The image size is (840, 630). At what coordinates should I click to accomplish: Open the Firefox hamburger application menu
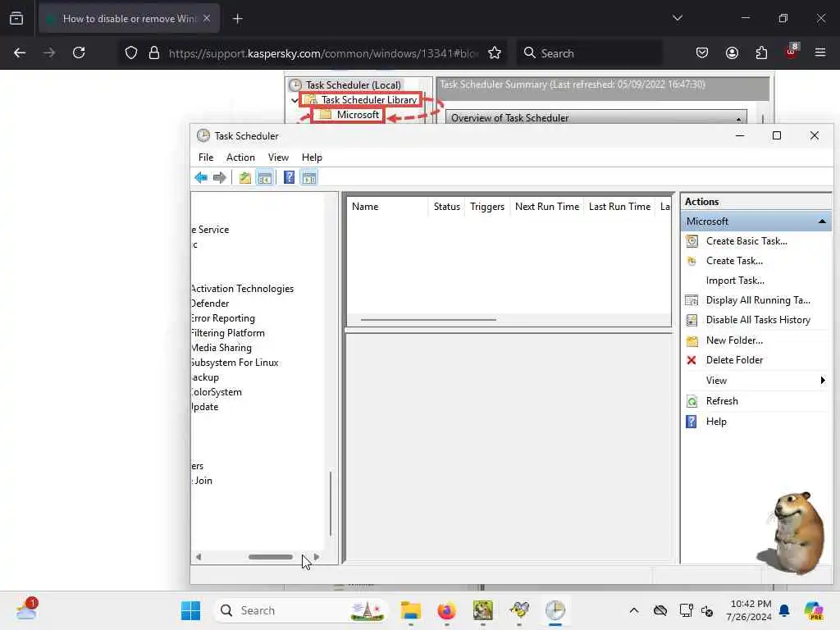coord(820,52)
